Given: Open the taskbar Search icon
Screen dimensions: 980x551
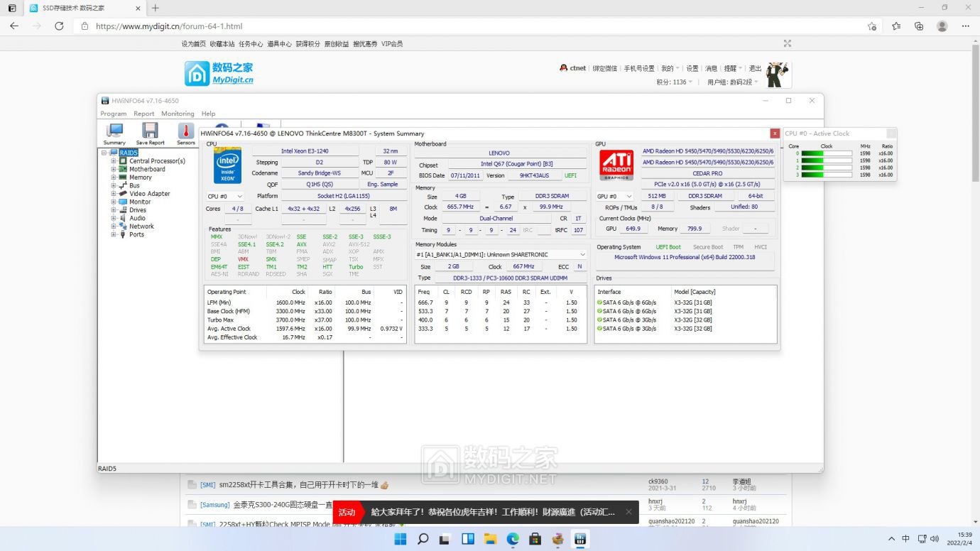Looking at the screenshot, I should point(423,539).
